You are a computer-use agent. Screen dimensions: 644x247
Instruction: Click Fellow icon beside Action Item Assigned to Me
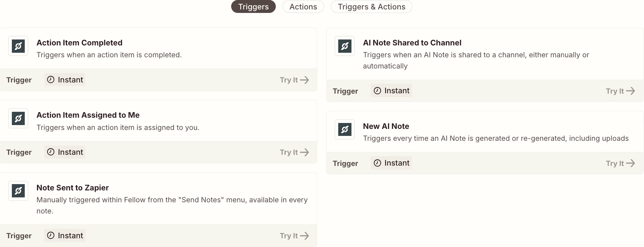18,118
